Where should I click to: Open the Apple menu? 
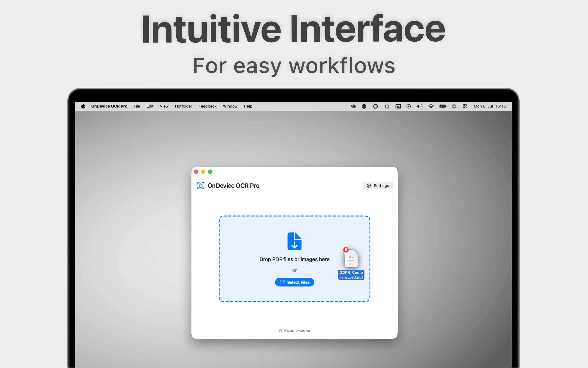[83, 106]
